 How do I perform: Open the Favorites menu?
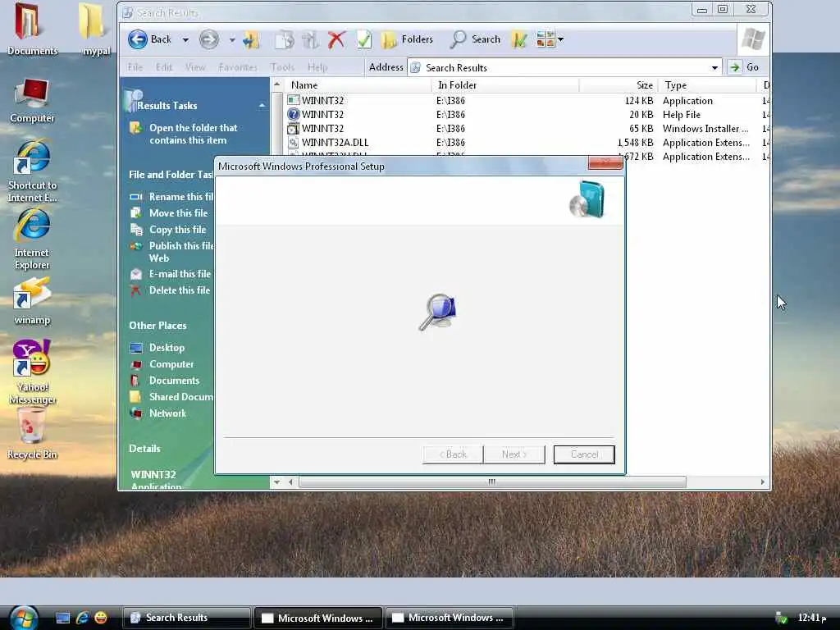pyautogui.click(x=238, y=67)
